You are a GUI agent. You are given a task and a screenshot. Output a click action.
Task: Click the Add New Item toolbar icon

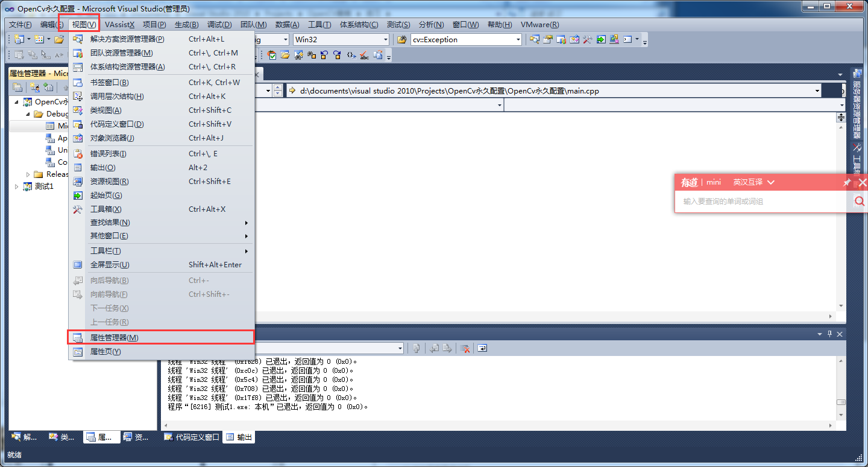39,40
